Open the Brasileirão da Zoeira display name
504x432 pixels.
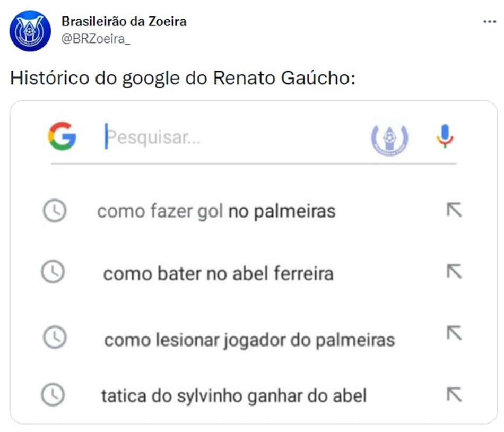pos(124,22)
